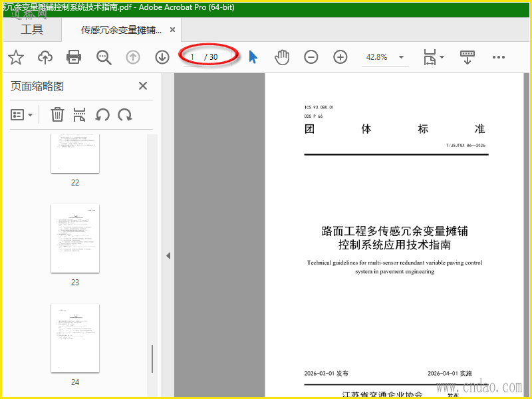Select page 23 thumbnail

tap(75, 239)
